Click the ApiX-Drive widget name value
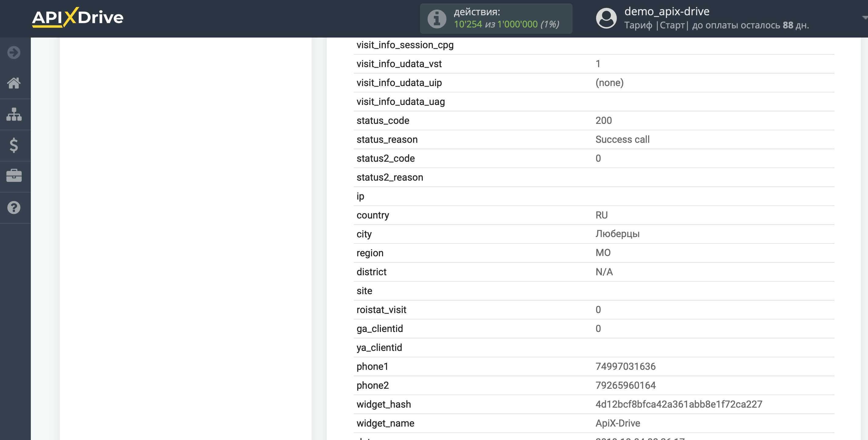 click(617, 423)
